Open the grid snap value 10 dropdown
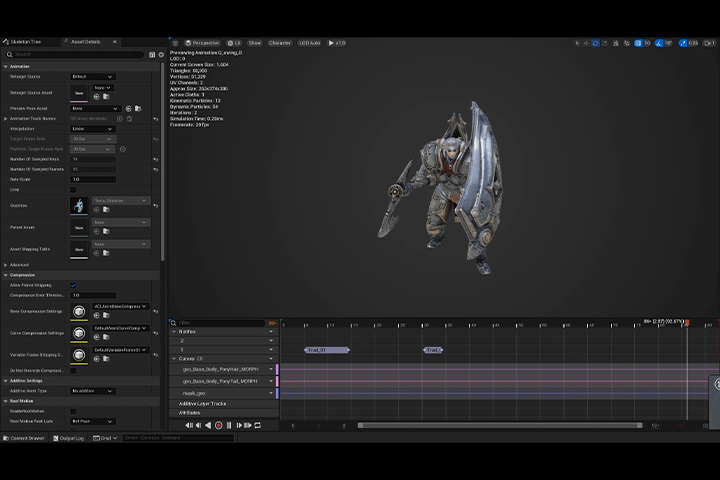 (647, 43)
